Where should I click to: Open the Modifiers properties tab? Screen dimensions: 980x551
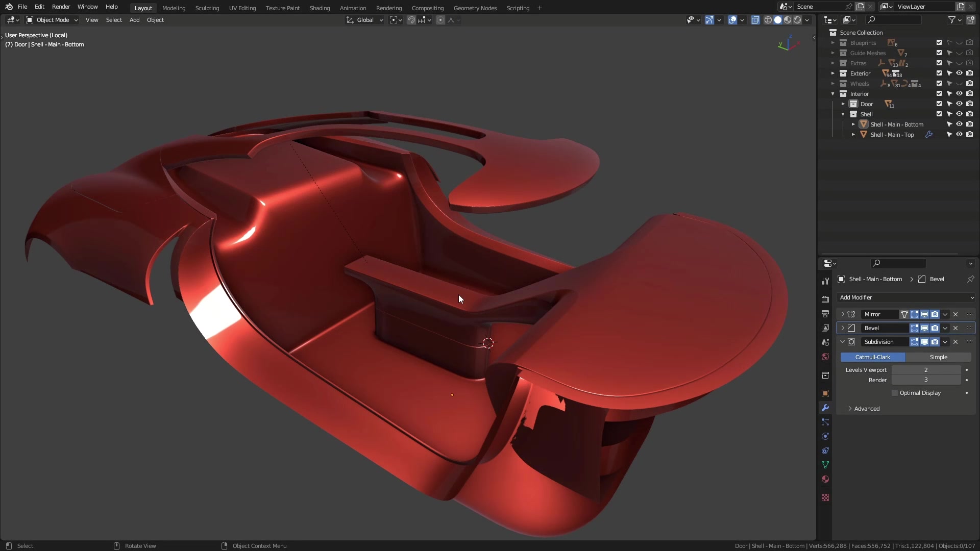tap(825, 408)
